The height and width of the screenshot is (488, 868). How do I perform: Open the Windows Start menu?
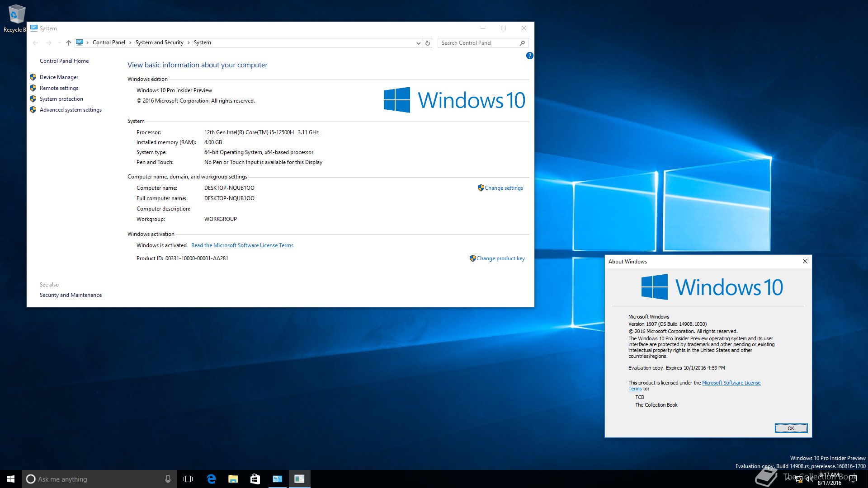click(11, 479)
